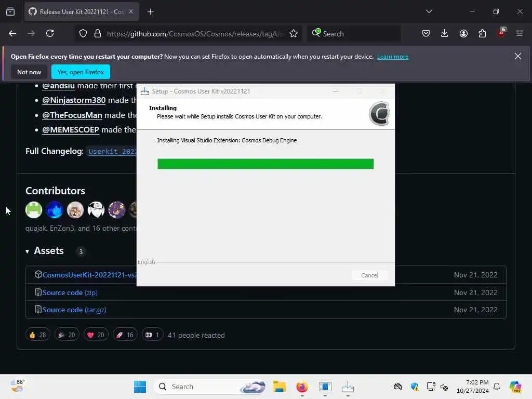Click the site padlock security icon
532x399 pixels.
pyautogui.click(x=98, y=34)
